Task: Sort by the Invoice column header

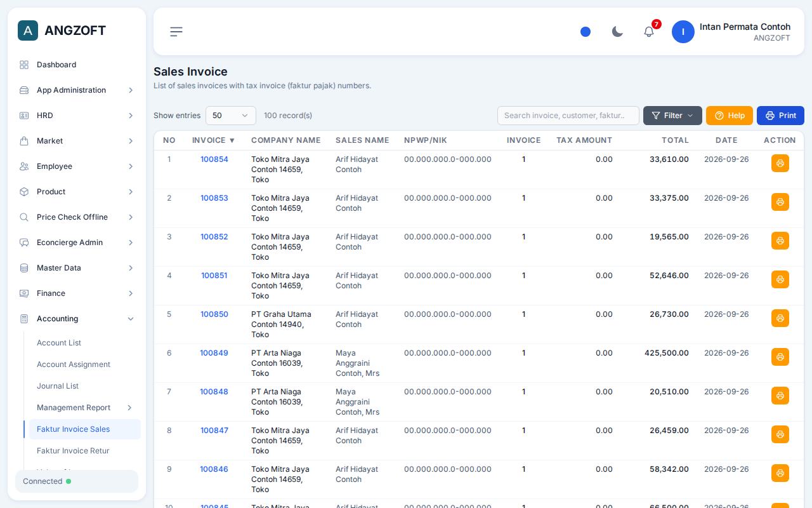Action: [214, 140]
